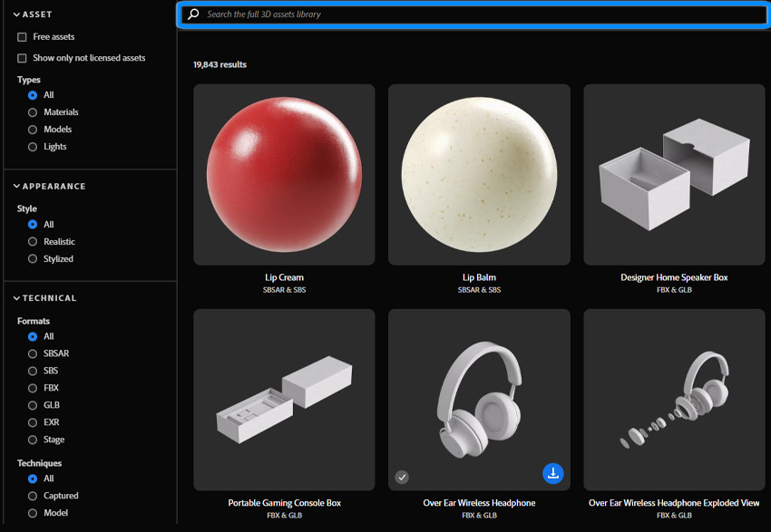Download the Over Ear Wireless Headphone asset
The width and height of the screenshot is (771, 532).
[553, 473]
